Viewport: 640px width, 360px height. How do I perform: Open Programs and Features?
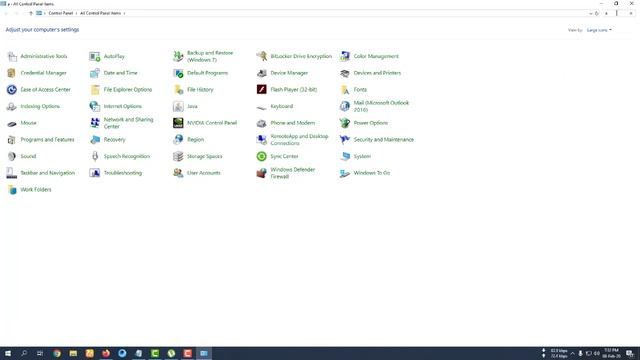click(40, 140)
